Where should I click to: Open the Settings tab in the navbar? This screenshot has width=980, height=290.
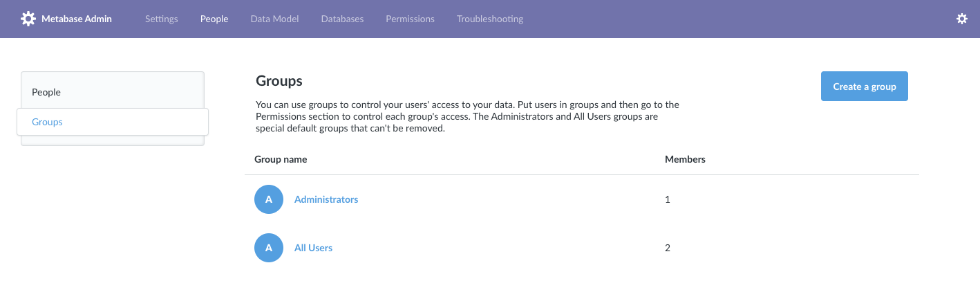(x=161, y=19)
